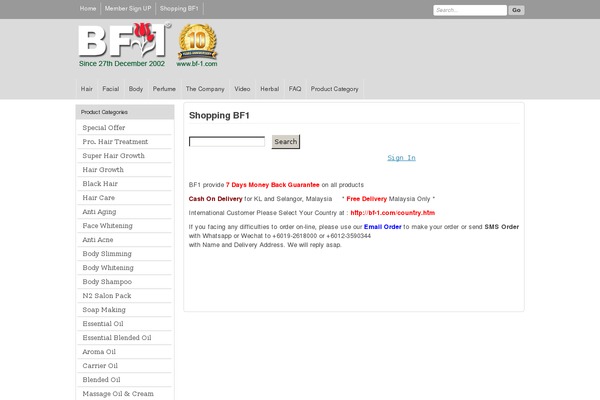Select Black Hair category
This screenshot has width=600, height=400.
(125, 184)
